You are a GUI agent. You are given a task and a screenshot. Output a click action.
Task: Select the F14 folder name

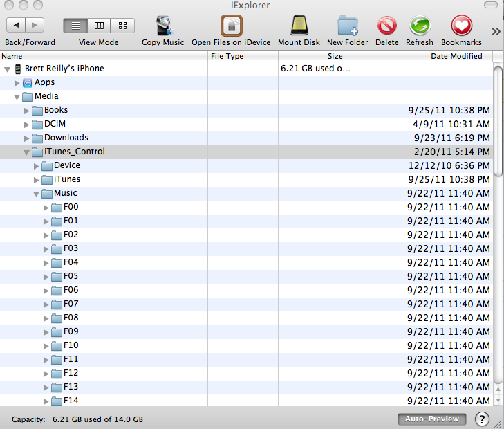pyautogui.click(x=71, y=401)
